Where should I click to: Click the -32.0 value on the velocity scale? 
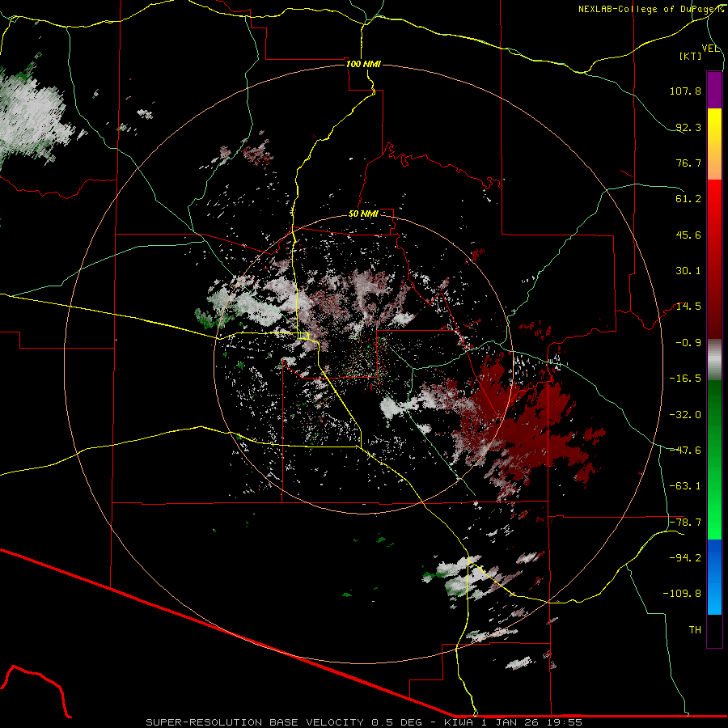coord(685,415)
